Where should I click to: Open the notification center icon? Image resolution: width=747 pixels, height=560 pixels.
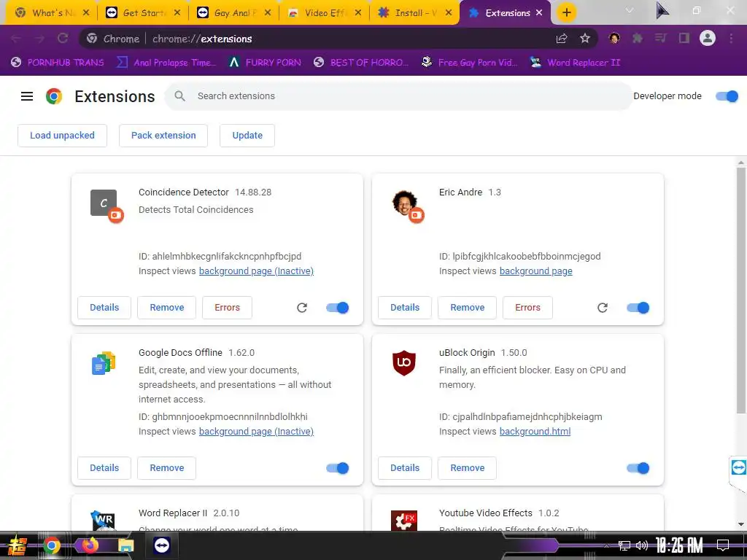723,545
